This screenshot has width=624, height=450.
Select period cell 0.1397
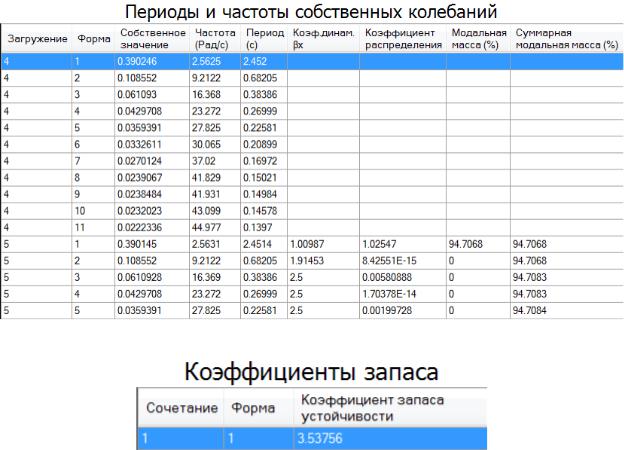click(x=264, y=228)
